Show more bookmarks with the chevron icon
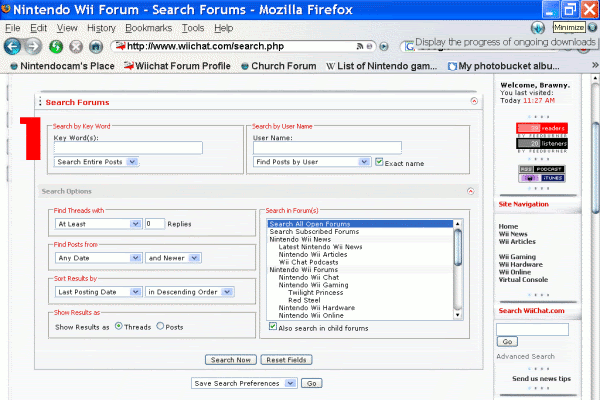This screenshot has width=600, height=400. click(595, 65)
